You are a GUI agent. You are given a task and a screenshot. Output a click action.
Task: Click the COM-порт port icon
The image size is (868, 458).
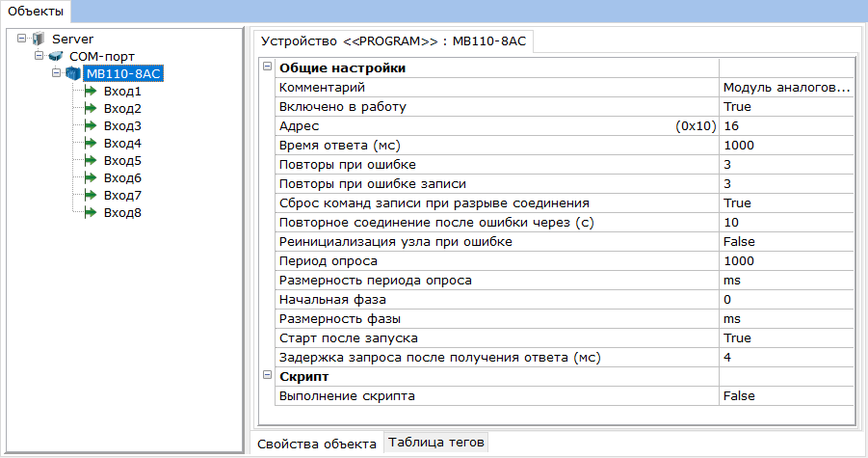[x=56, y=57]
